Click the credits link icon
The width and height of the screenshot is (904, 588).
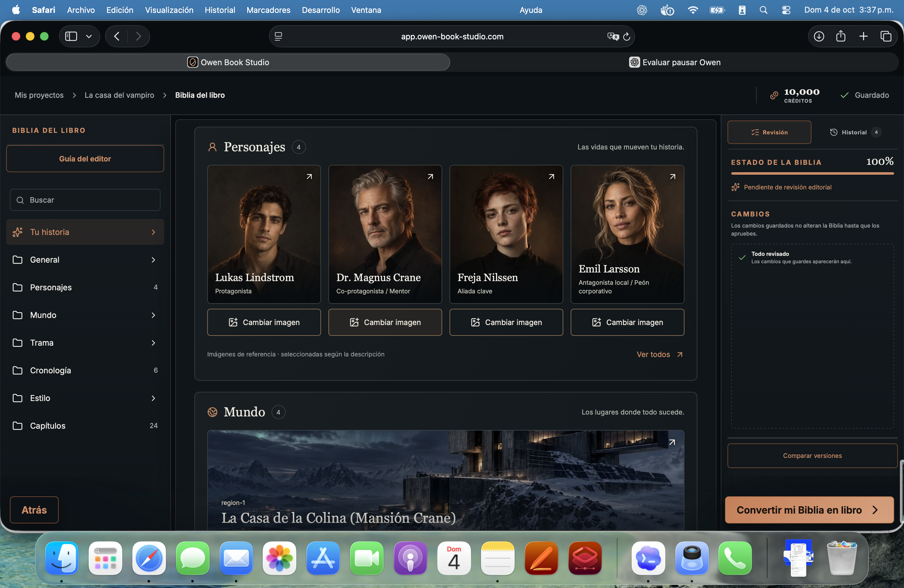click(774, 95)
